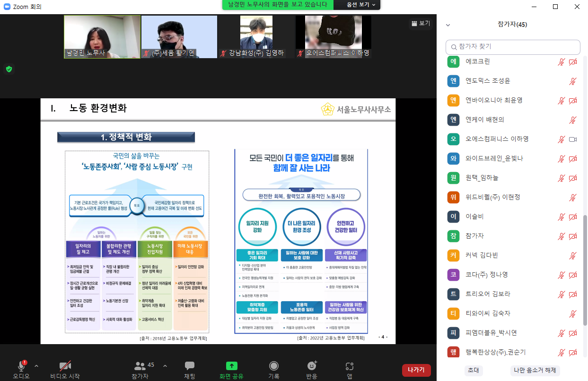Open the 보기 view layout menu
Screen dimensions: 588x381
click(x=421, y=23)
